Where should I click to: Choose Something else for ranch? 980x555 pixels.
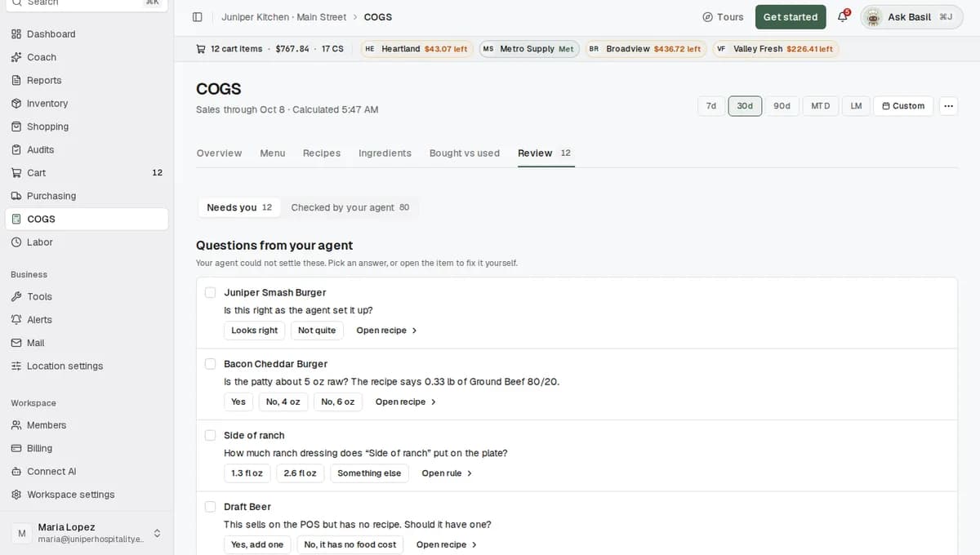pos(369,473)
